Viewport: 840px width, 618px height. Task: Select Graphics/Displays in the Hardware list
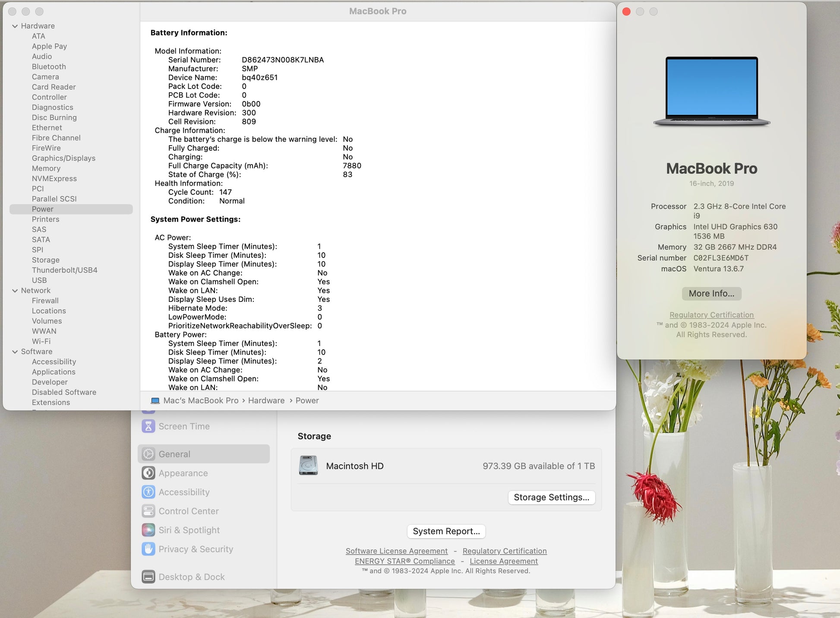pos(63,158)
